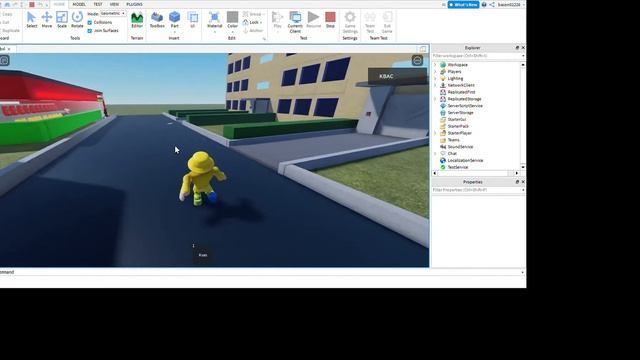Activate the Move tool
The image size is (640, 360).
pyautogui.click(x=47, y=20)
